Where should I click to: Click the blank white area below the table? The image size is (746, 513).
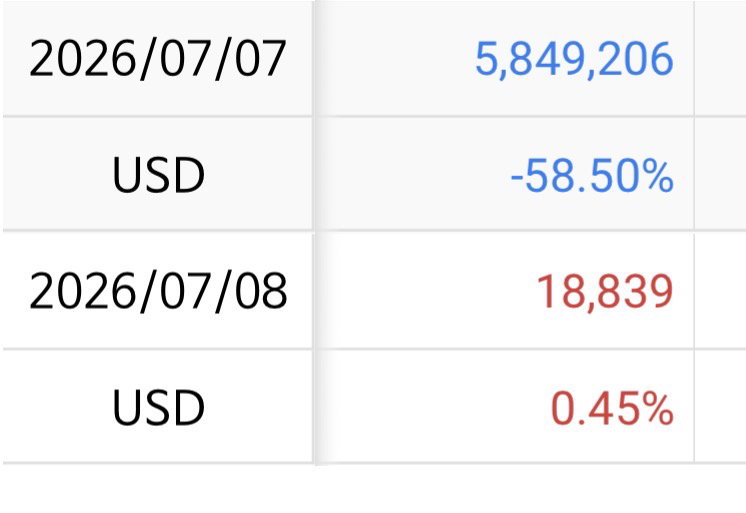[373, 489]
